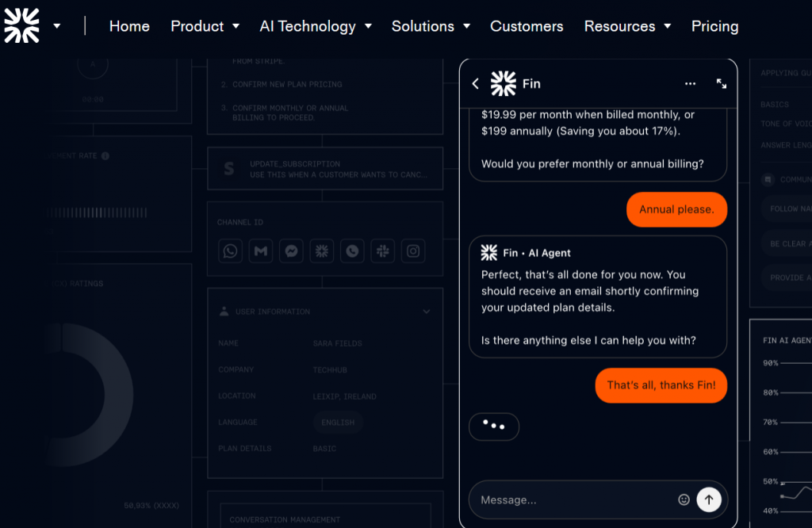This screenshot has width=812, height=528.
Task: Click the TECHHUB company value
Action: click(330, 369)
